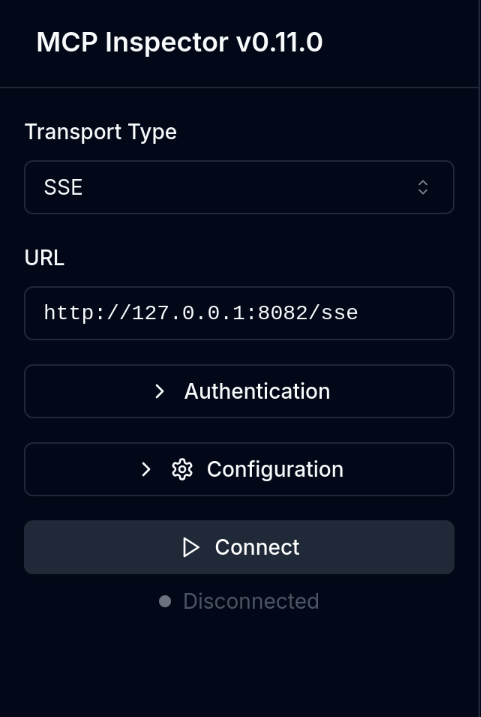Click the URL input field
This screenshot has height=717, width=481.
pyautogui.click(x=239, y=313)
